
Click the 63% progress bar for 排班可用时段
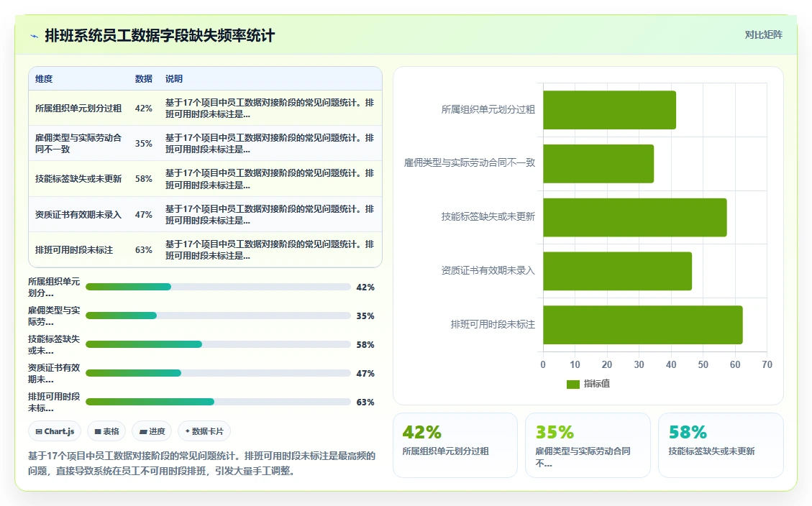pyautogui.click(x=218, y=402)
